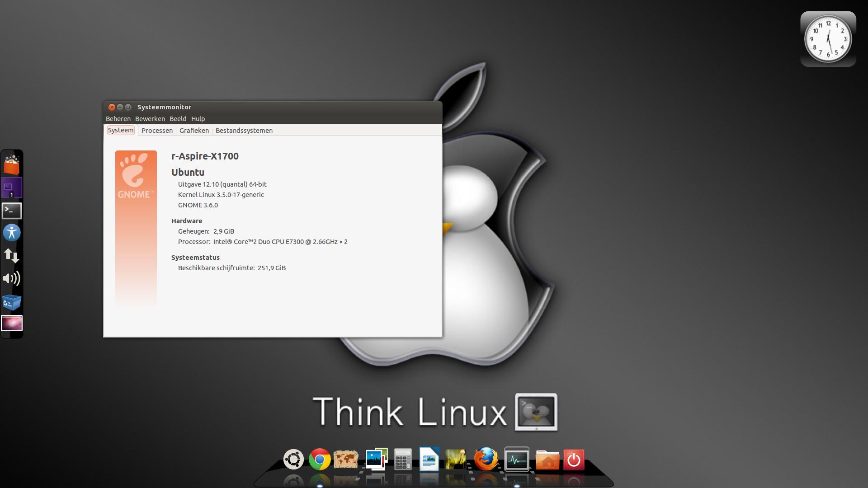The height and width of the screenshot is (488, 868).
Task: Click the Hardware section heading
Action: (187, 221)
